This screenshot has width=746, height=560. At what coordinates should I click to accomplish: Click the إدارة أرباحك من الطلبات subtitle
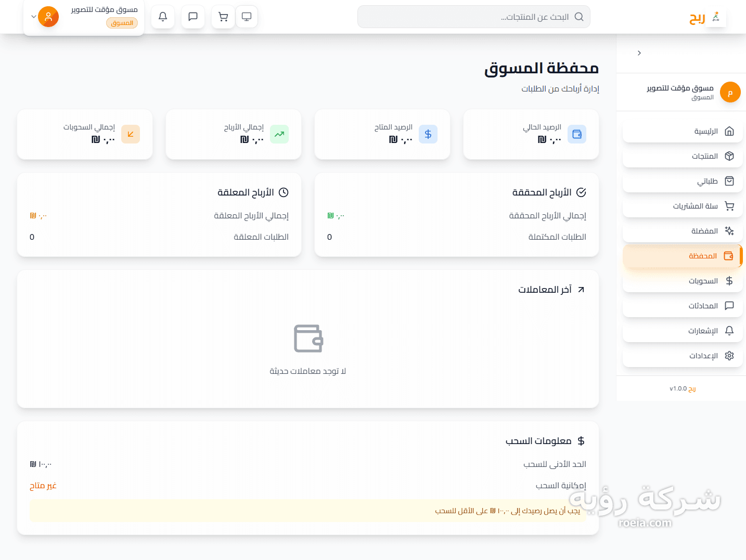click(560, 89)
